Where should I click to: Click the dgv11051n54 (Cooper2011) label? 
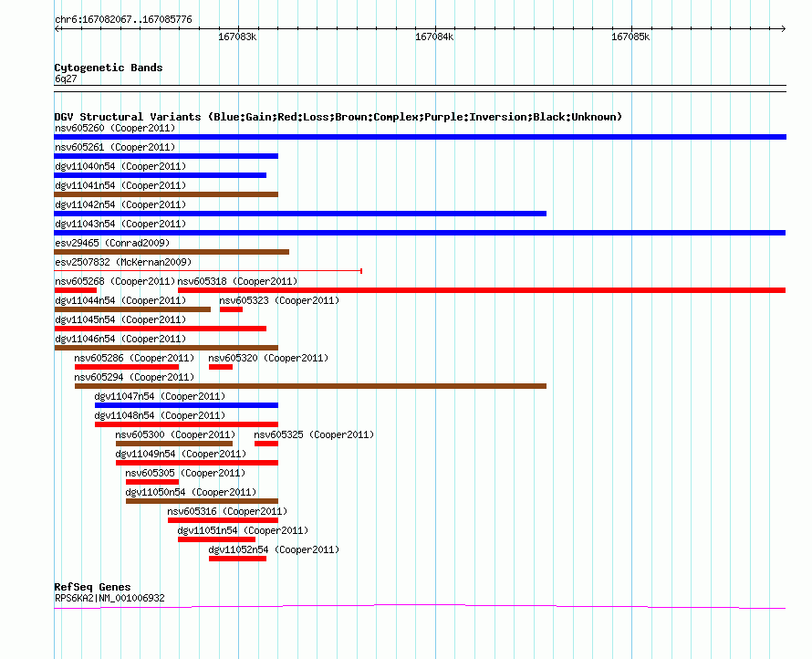click(x=243, y=530)
